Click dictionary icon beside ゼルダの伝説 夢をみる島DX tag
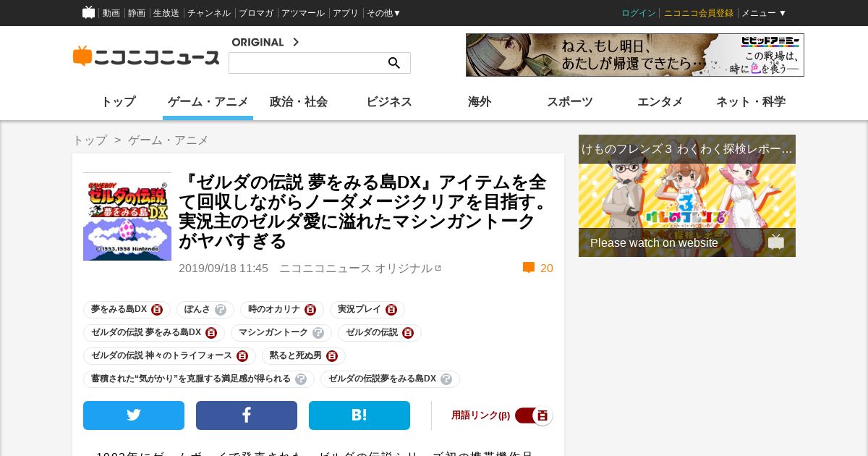 point(211,333)
